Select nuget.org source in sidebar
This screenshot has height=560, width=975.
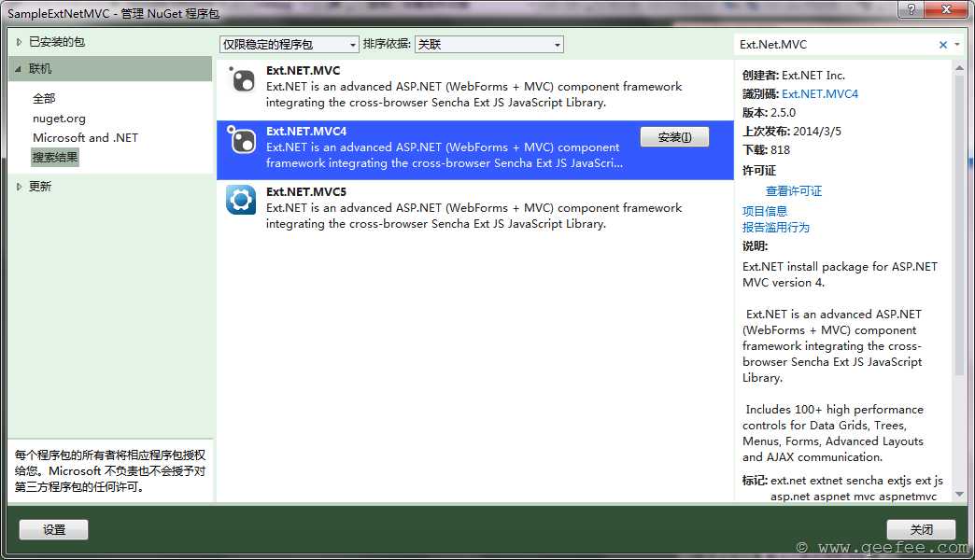click(x=59, y=119)
